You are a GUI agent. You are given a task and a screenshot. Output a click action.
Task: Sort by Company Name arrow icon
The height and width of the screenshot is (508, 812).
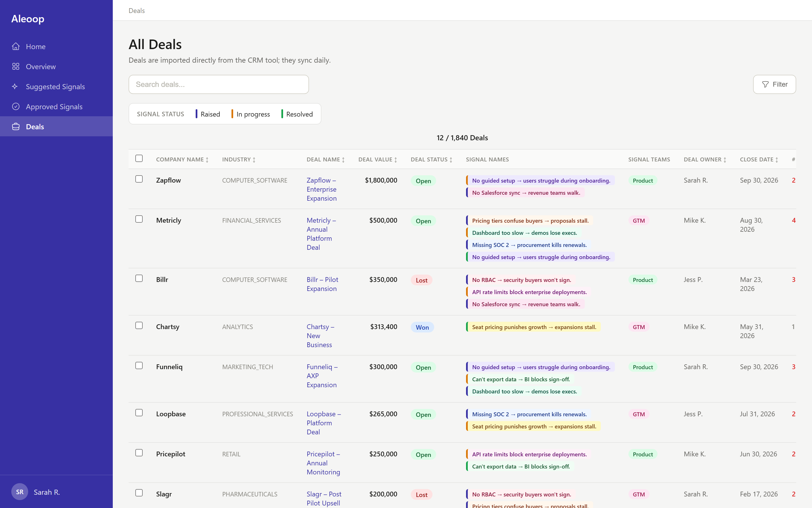[x=207, y=160]
